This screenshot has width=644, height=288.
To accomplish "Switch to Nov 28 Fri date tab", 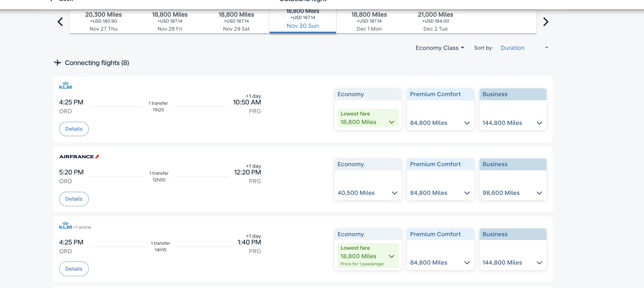I will tap(170, 21).
